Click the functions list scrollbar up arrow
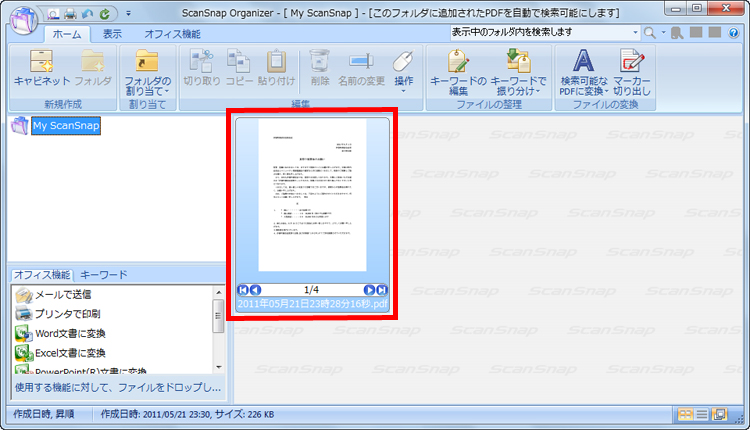 219,292
